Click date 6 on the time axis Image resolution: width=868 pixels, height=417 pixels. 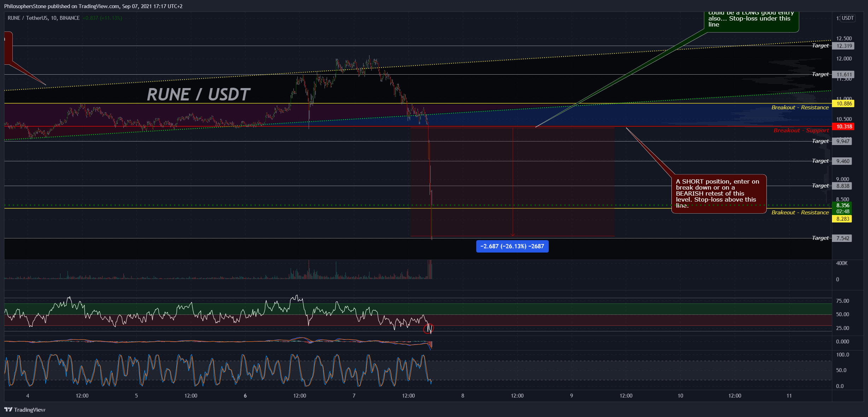click(x=245, y=396)
